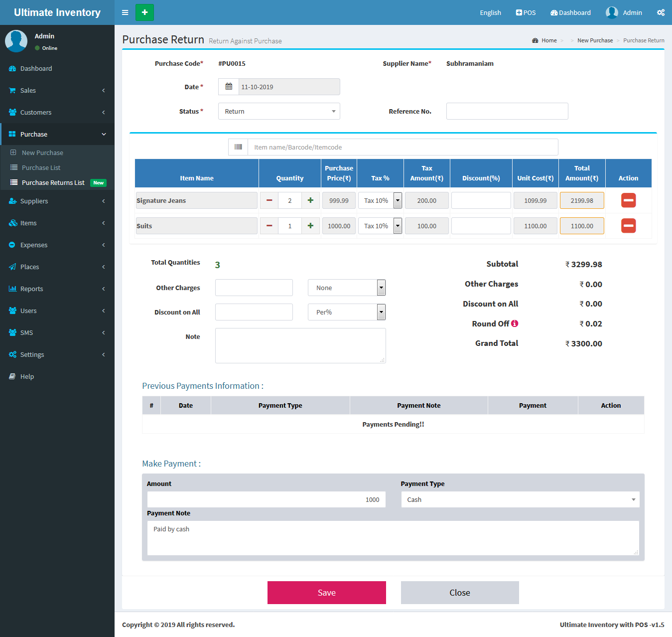Open the Reports sidebar menu
Screen dimensions: 672x637
tap(57, 289)
